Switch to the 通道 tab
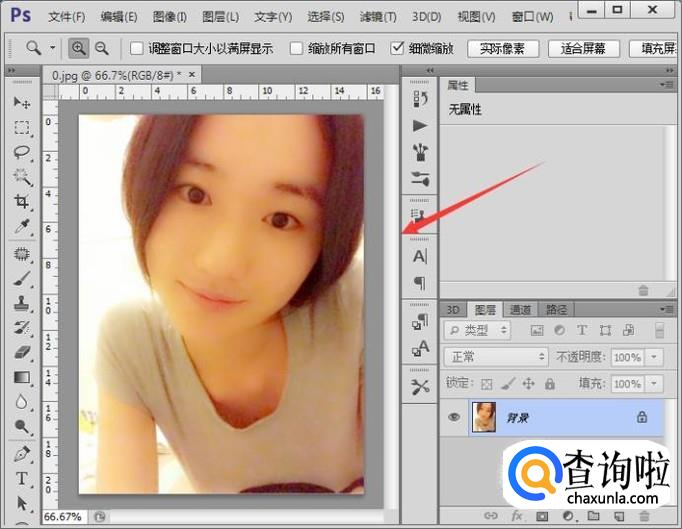Viewport: 682px width, 529px height. pos(520,309)
